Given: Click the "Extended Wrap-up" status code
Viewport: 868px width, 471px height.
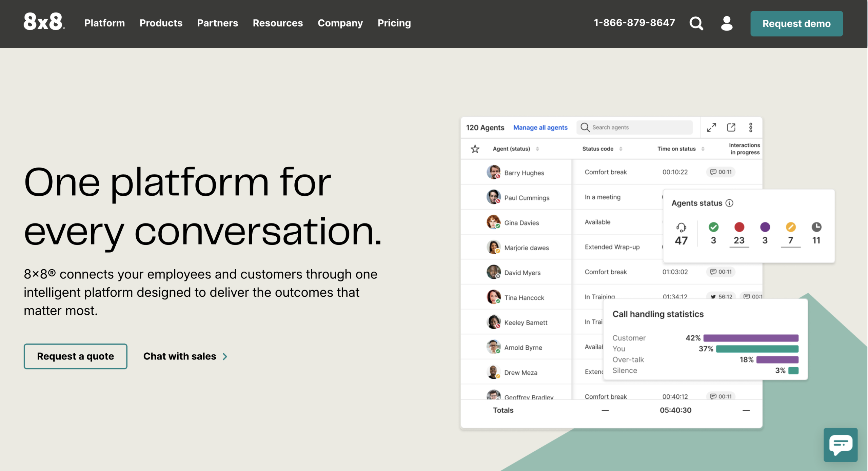Looking at the screenshot, I should [612, 247].
